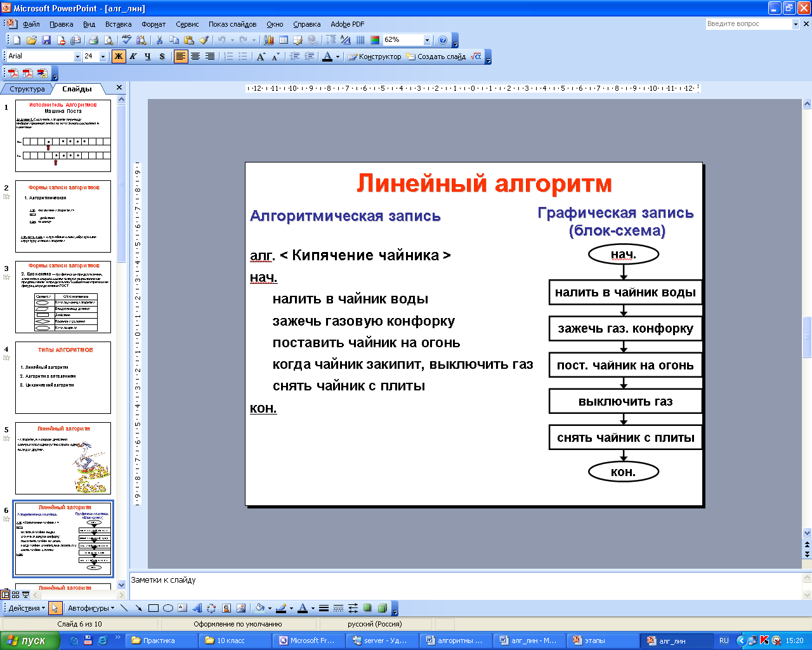Open a file with the Open folder icon
Viewport: 812px width, 650px height.
tap(31, 40)
